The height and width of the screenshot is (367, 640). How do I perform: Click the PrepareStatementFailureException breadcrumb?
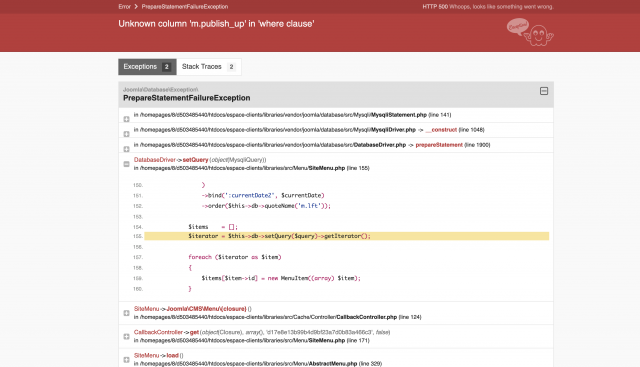tap(185, 7)
